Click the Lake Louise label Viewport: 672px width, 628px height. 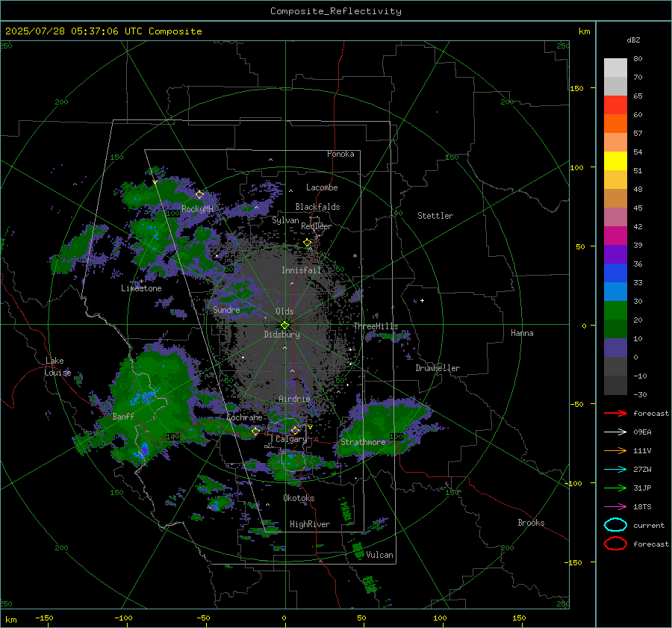pyautogui.click(x=57, y=367)
